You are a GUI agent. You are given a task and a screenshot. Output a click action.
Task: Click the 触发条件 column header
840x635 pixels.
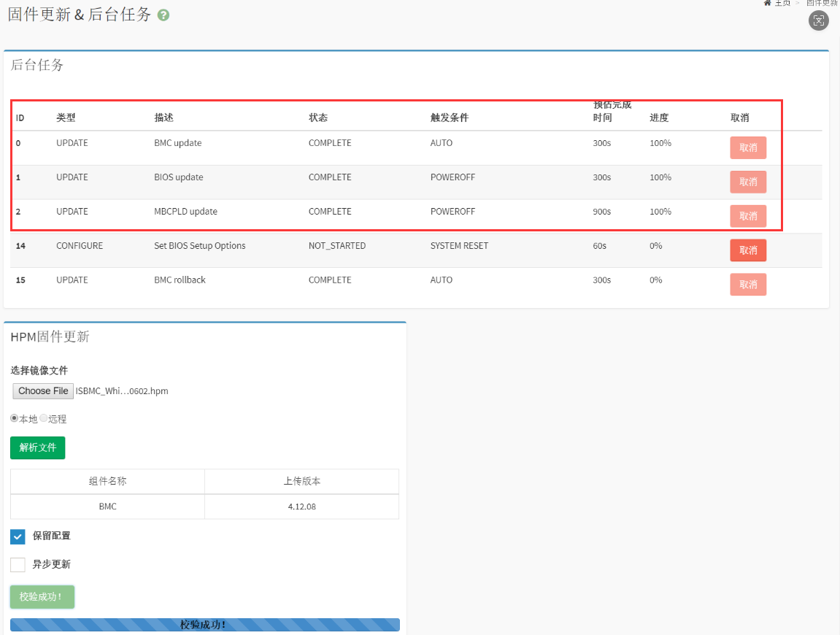click(449, 118)
